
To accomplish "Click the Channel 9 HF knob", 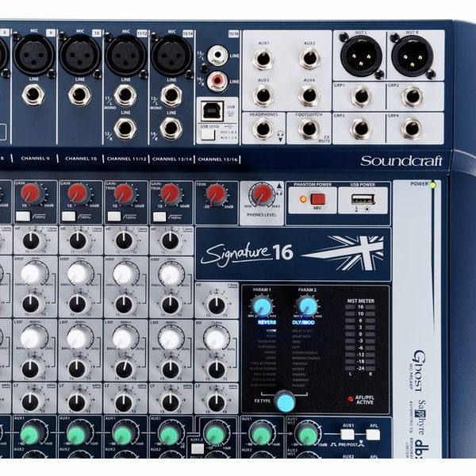I will tap(31, 241).
